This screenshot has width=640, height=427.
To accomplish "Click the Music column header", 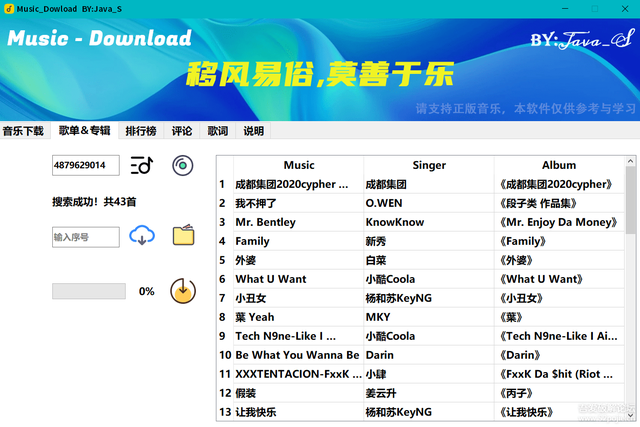I will click(x=299, y=165).
